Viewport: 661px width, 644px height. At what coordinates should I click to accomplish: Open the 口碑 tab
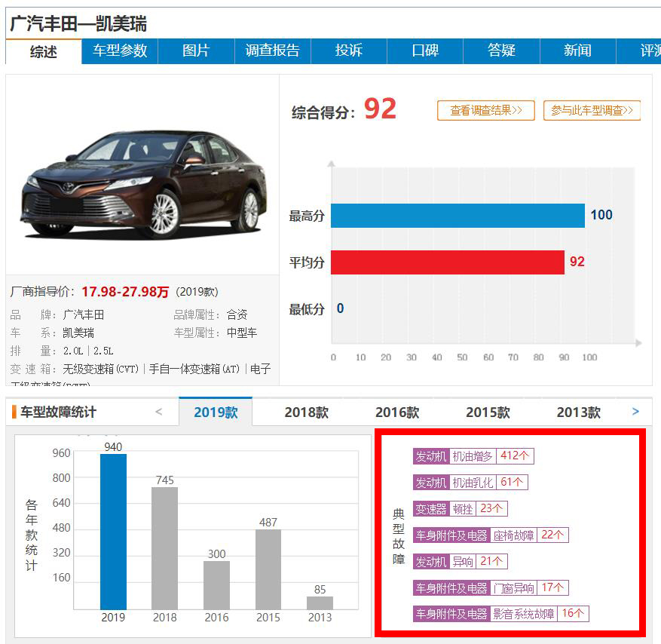425,51
